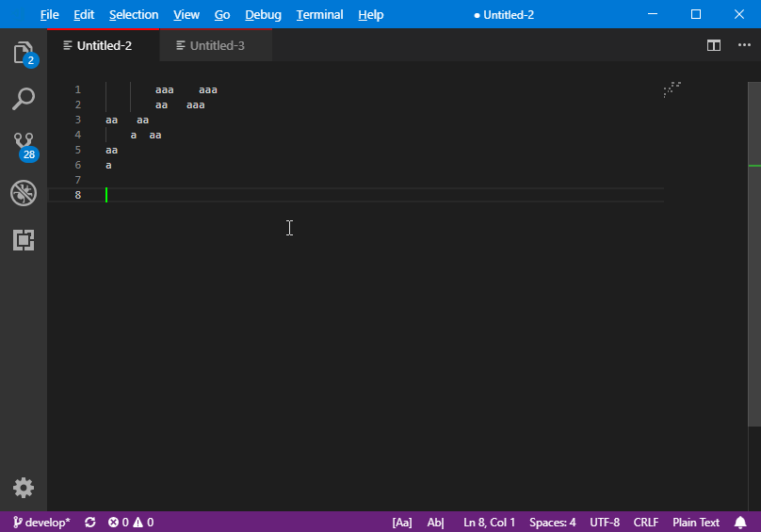Screen dimensions: 761x532
Task: Open notifications bell in status bar
Action: pos(740,523)
